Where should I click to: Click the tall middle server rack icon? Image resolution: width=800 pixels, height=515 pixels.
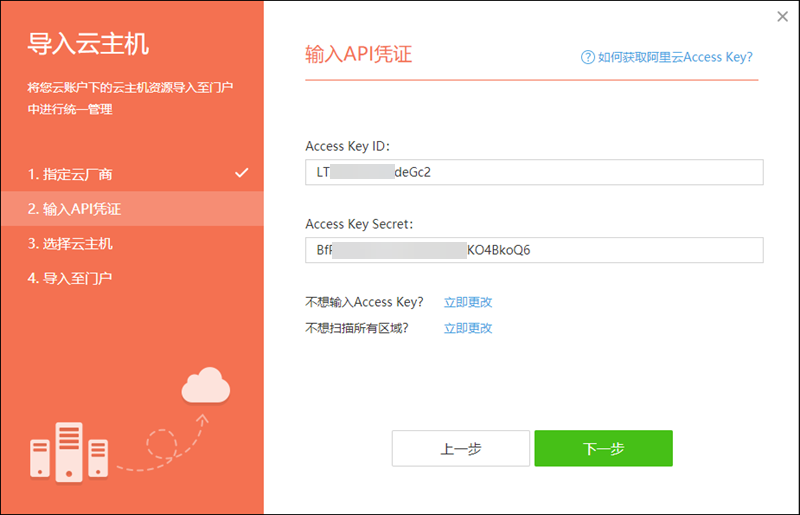(x=69, y=450)
